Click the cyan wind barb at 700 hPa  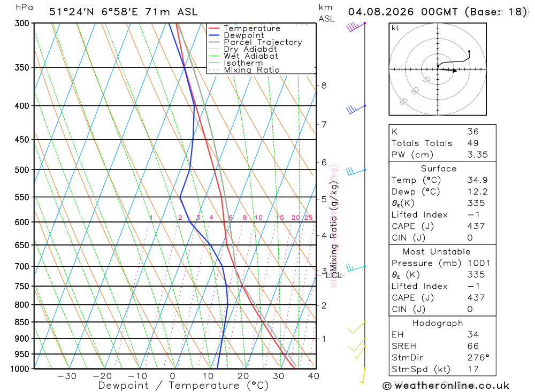pyautogui.click(x=356, y=268)
